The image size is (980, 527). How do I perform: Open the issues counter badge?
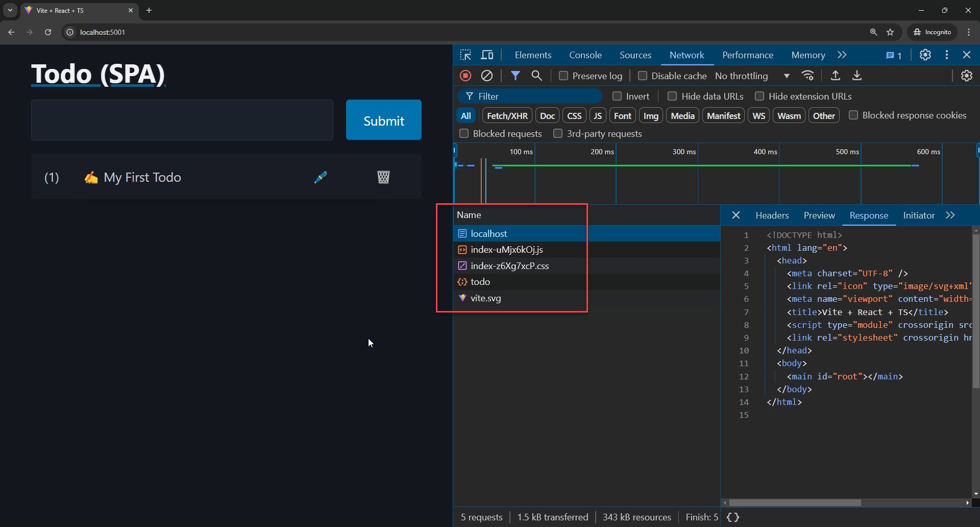pos(894,56)
